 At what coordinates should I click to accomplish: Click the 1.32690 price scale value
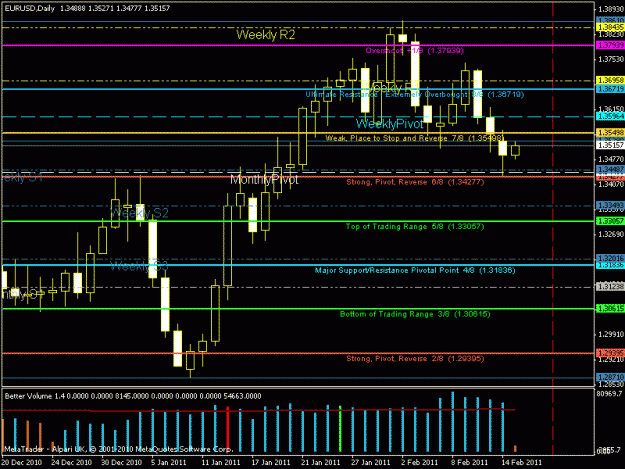pyautogui.click(x=611, y=234)
